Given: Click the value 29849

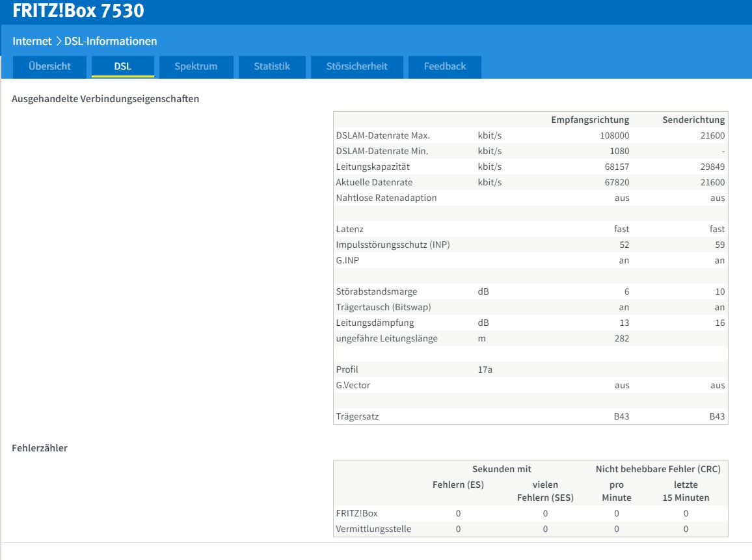Looking at the screenshot, I should [712, 167].
